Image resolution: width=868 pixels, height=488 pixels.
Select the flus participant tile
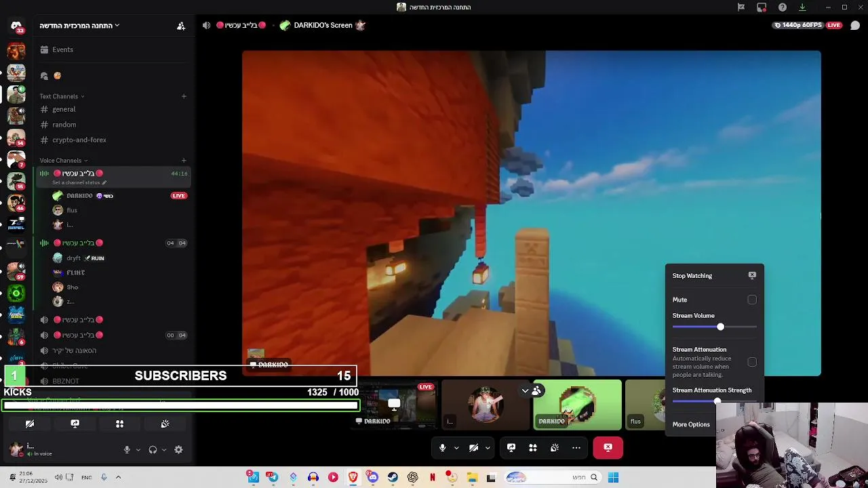pyautogui.click(x=646, y=405)
